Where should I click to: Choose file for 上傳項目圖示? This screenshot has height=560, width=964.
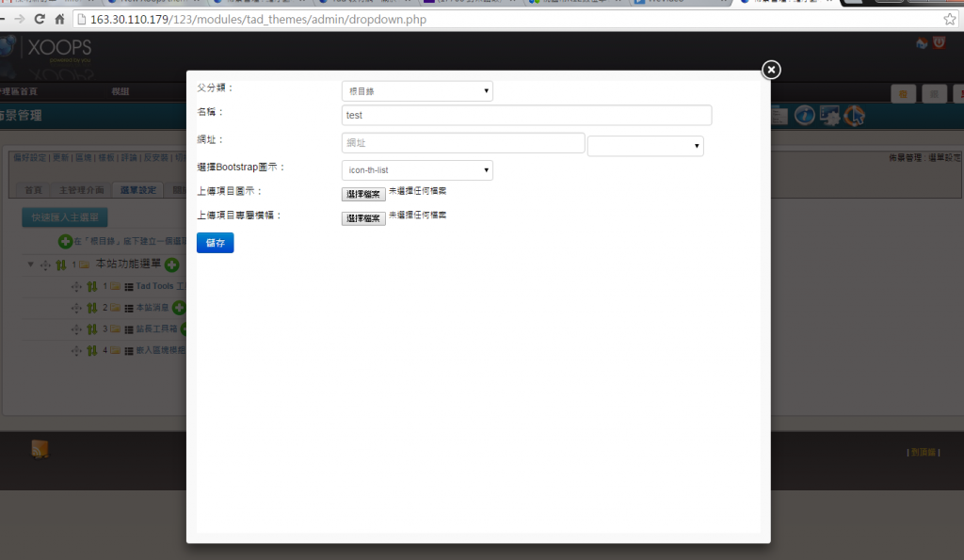click(x=363, y=194)
